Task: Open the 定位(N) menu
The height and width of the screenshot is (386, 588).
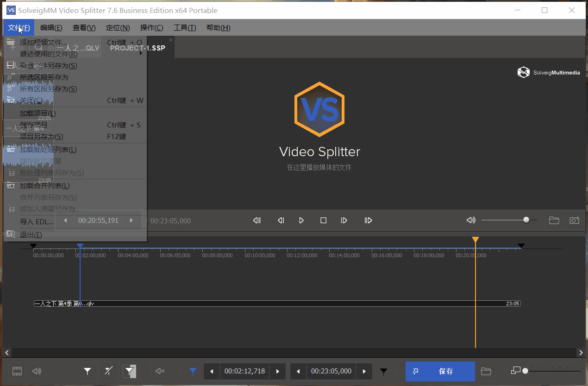Action: coord(118,28)
